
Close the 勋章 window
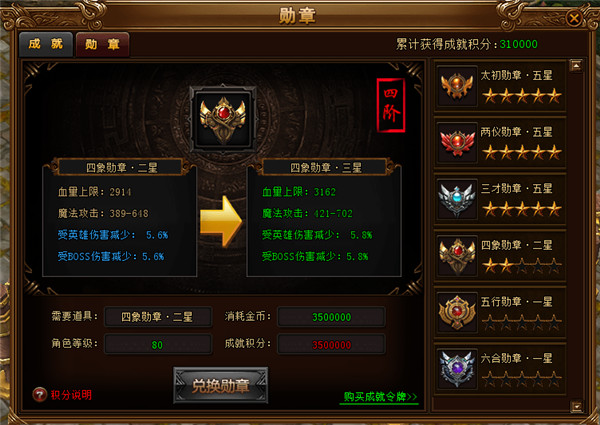pos(574,18)
